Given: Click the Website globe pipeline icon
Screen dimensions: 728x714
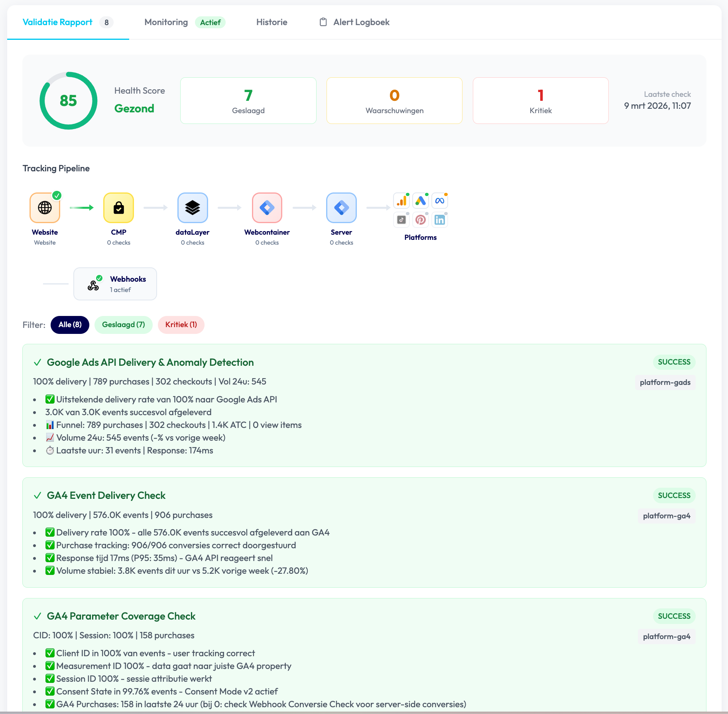Looking at the screenshot, I should tap(45, 208).
